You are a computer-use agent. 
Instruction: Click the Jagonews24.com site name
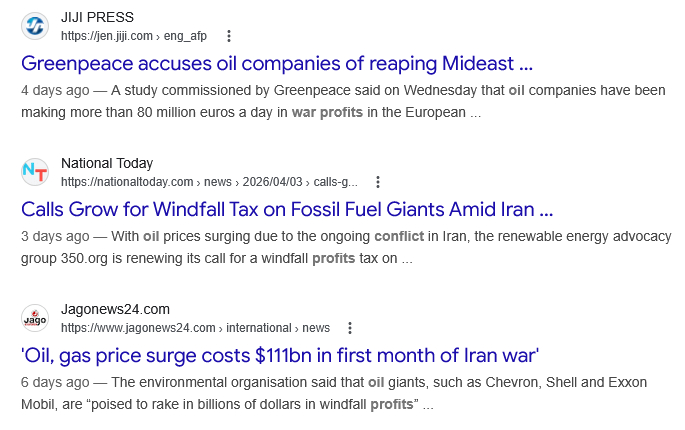point(115,309)
